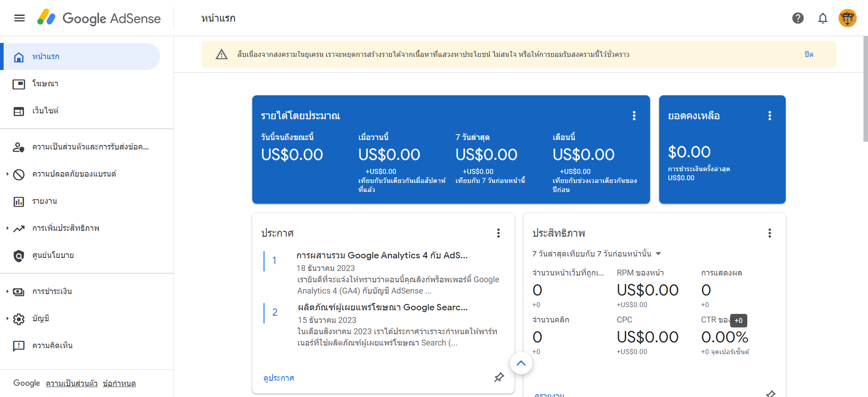The width and height of the screenshot is (868, 397).
Task: Open the main hamburger menu
Action: [19, 18]
